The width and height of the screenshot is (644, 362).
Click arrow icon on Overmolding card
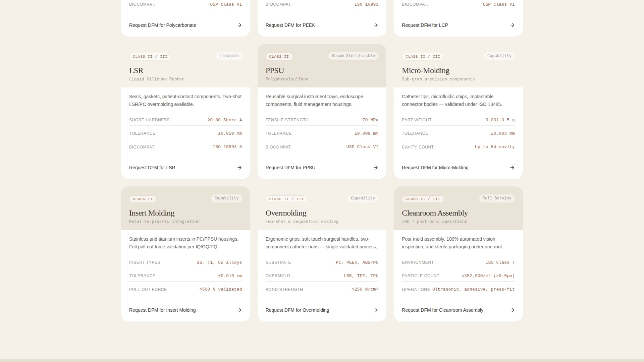(x=376, y=310)
